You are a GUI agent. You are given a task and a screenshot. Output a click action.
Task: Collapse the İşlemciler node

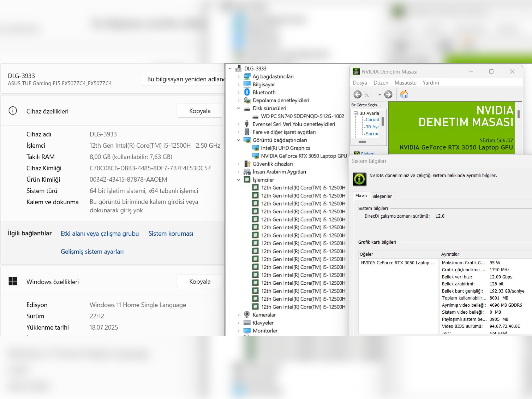point(238,180)
